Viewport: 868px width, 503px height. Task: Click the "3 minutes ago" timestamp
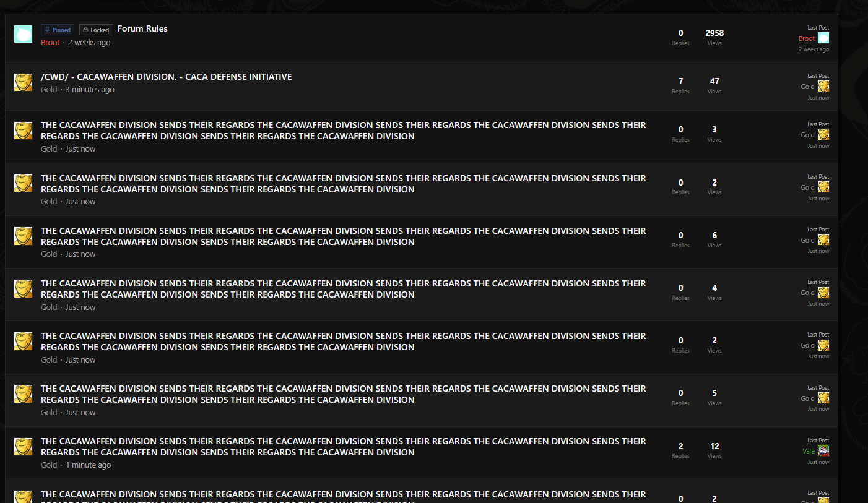(90, 90)
